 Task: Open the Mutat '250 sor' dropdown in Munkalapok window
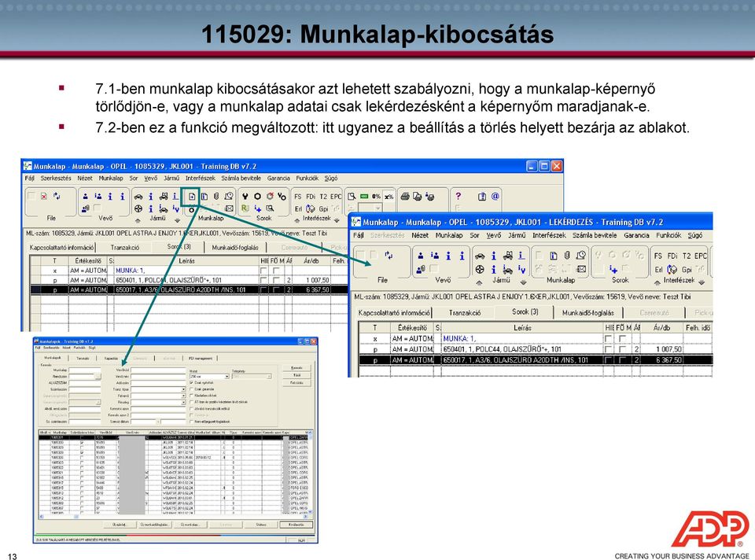click(226, 377)
